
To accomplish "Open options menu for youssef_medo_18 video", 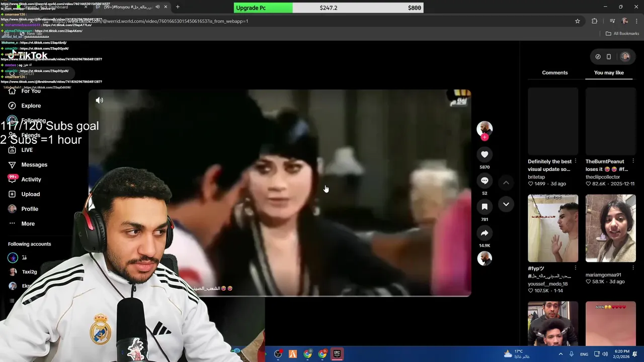I will click(x=576, y=268).
